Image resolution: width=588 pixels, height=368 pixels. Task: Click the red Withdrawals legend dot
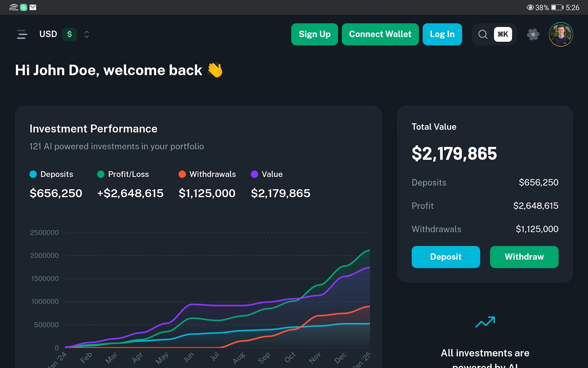click(182, 174)
